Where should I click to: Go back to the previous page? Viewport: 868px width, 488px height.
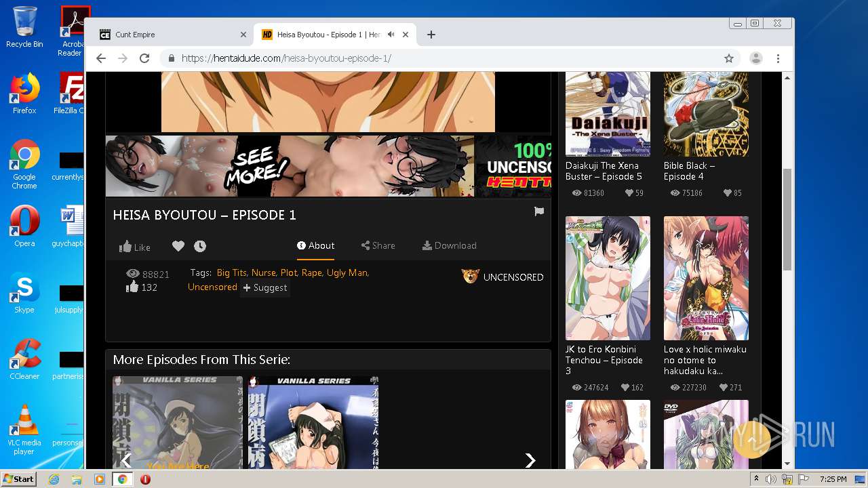(101, 58)
